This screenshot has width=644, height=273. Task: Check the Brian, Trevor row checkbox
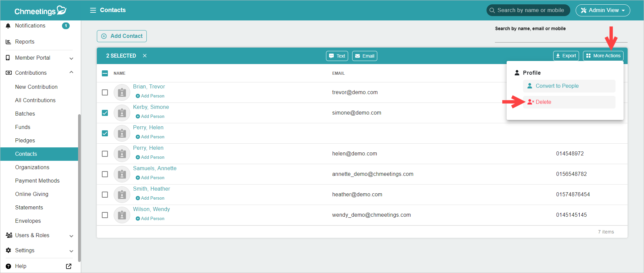click(105, 92)
